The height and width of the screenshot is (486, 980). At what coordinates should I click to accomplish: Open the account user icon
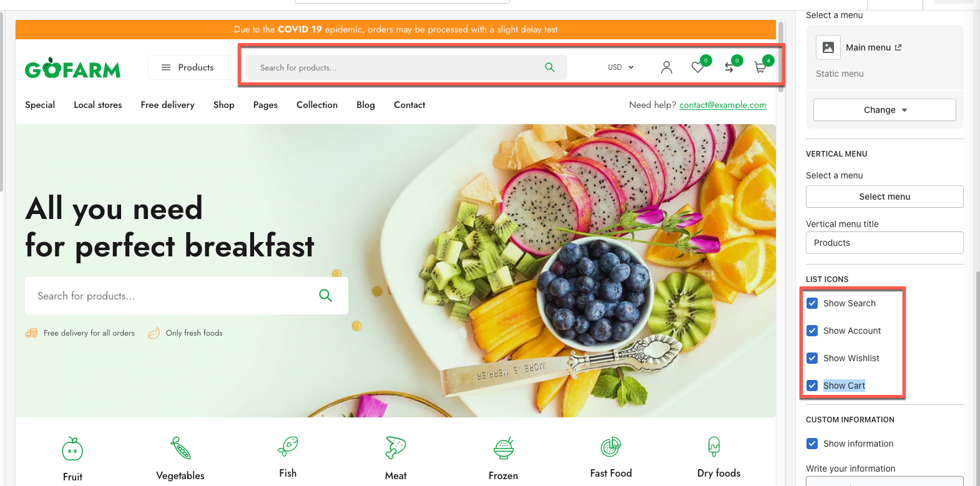pyautogui.click(x=667, y=67)
